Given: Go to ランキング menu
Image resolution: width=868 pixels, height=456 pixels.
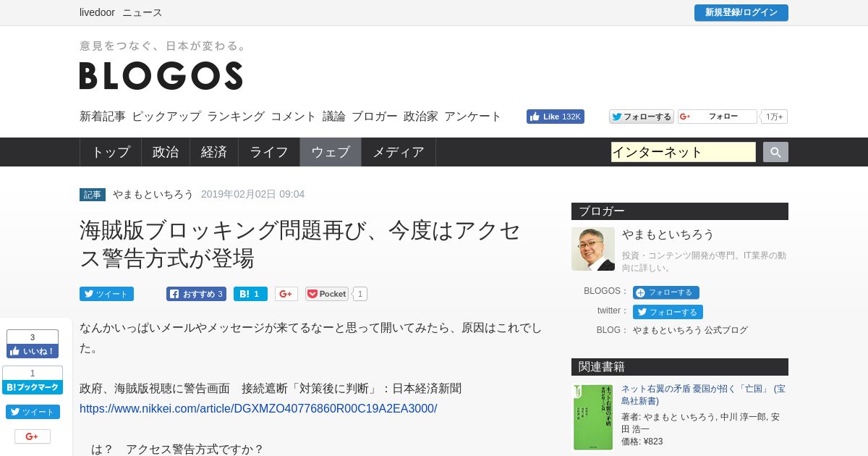Looking at the screenshot, I should click(x=236, y=117).
